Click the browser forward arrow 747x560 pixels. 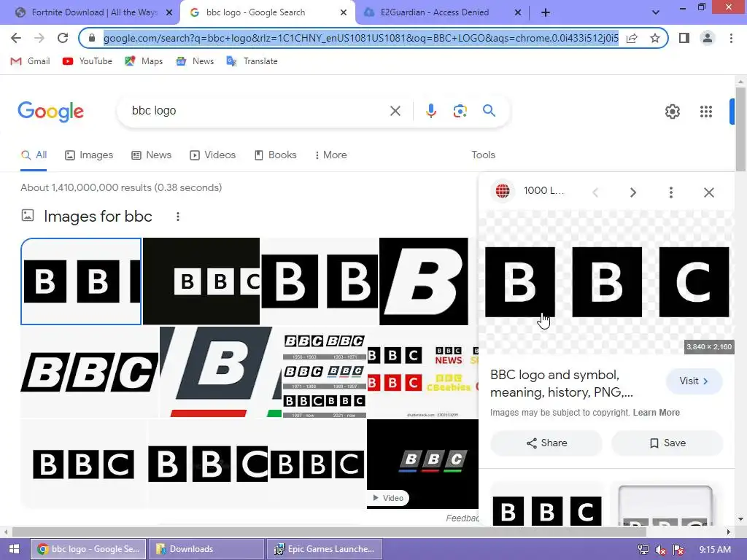pos(39,38)
